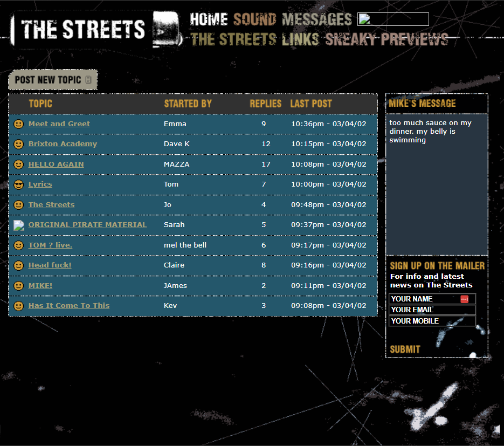Click last post time 10:00pm - 03/04/02
Viewport: 504px width, 446px height.
tap(329, 184)
